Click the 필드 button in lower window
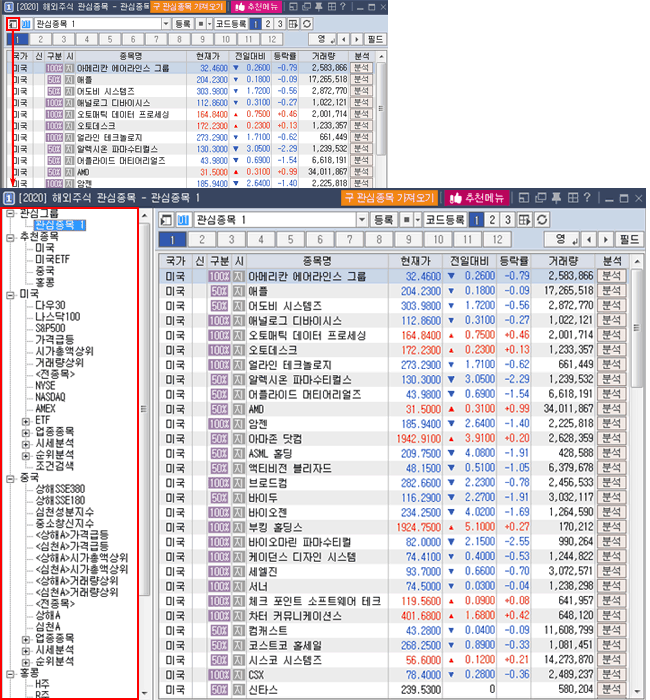The width and height of the screenshot is (650, 700). [629, 240]
